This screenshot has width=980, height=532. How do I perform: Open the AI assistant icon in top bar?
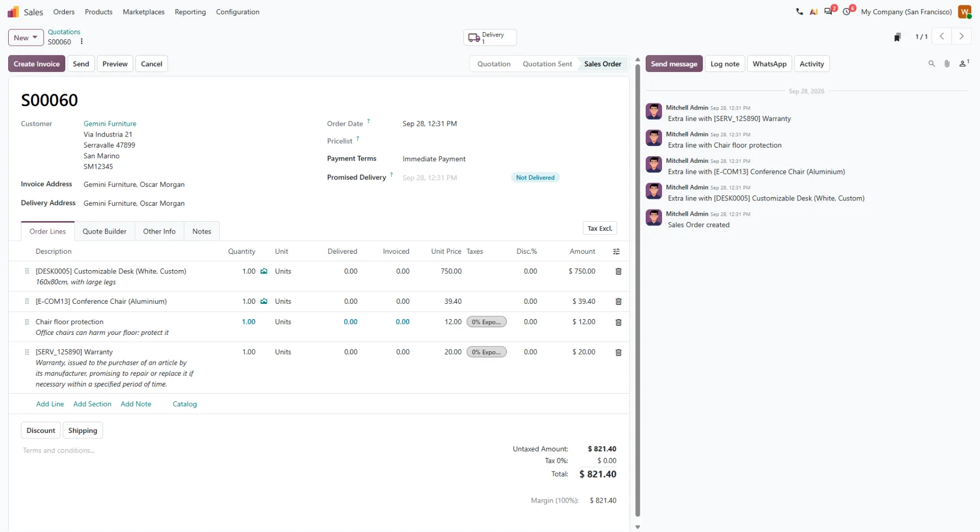813,11
